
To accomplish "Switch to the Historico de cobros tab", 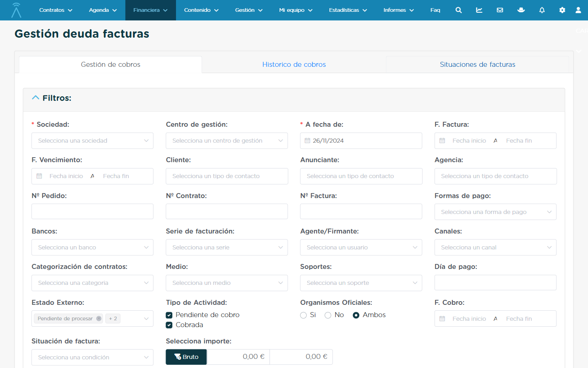I will (x=294, y=65).
